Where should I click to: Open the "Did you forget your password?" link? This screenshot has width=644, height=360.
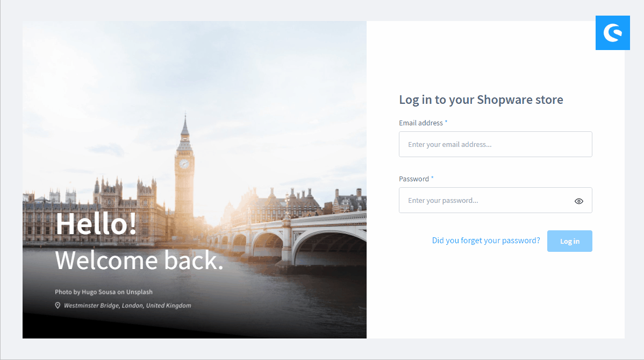tap(486, 241)
